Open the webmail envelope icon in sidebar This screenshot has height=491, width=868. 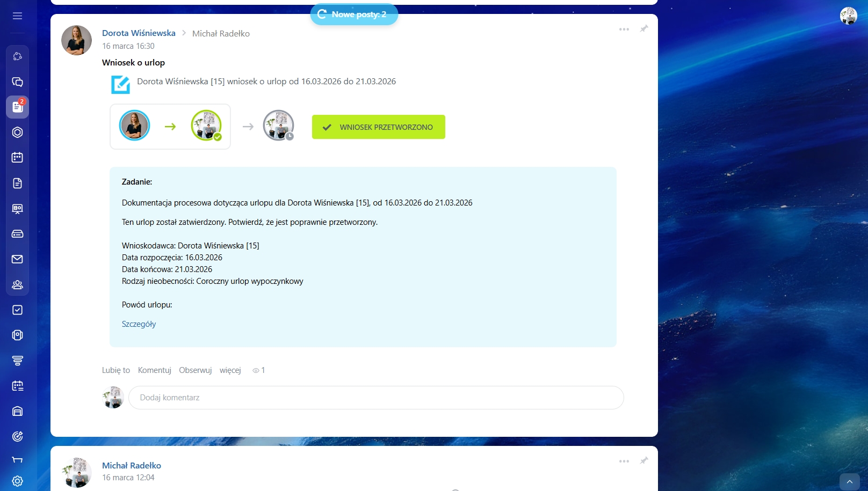click(17, 259)
